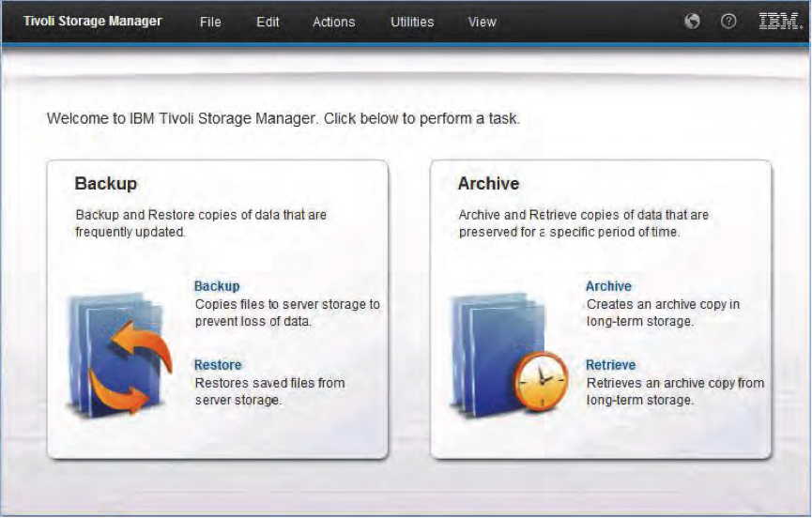Image resolution: width=812 pixels, height=518 pixels.
Task: Click text 'Creates an archive copy in'
Action: coord(663,304)
